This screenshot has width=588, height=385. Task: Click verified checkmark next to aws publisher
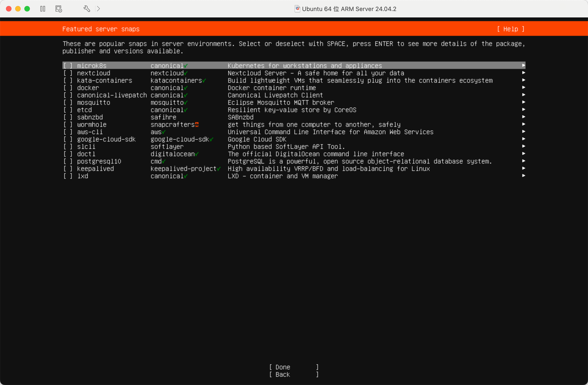coord(164,132)
